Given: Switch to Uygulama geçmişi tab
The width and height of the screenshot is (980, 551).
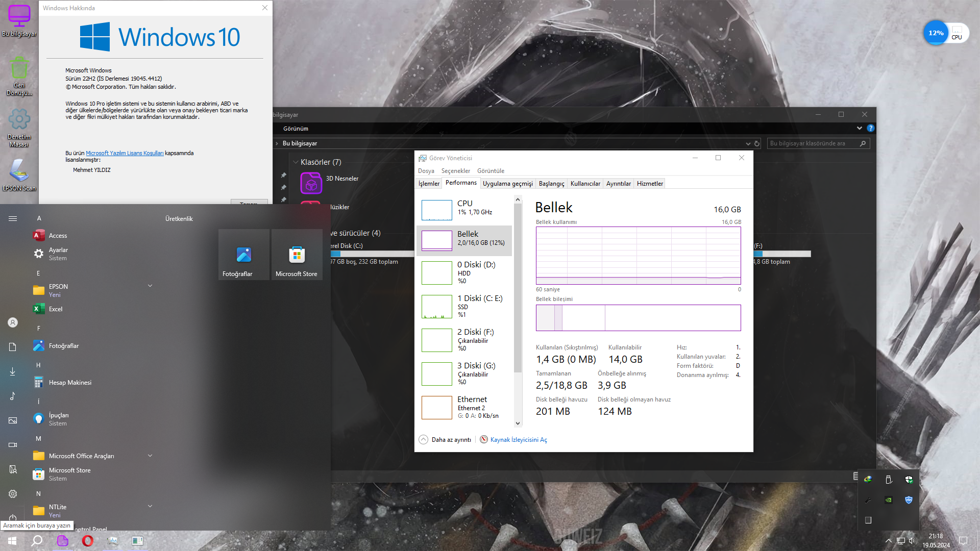Looking at the screenshot, I should (x=508, y=184).
